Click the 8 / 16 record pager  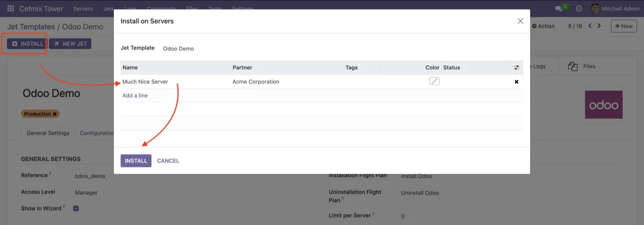pyautogui.click(x=575, y=26)
